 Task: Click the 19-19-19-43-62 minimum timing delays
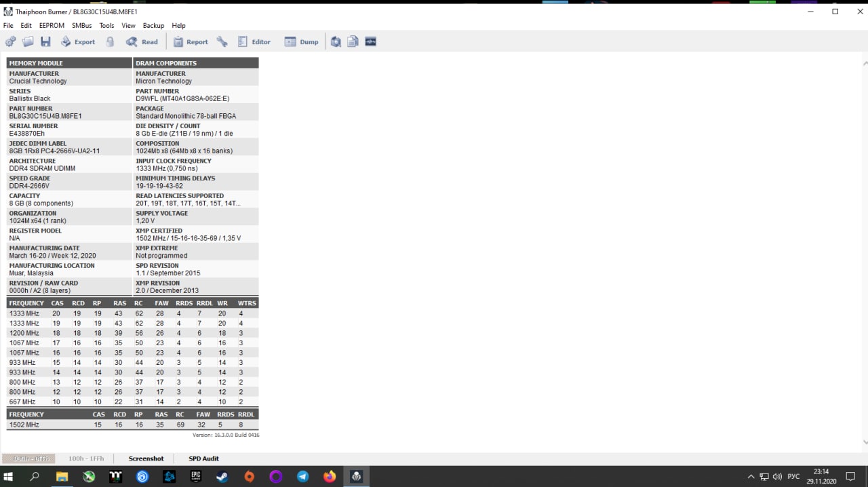click(159, 186)
